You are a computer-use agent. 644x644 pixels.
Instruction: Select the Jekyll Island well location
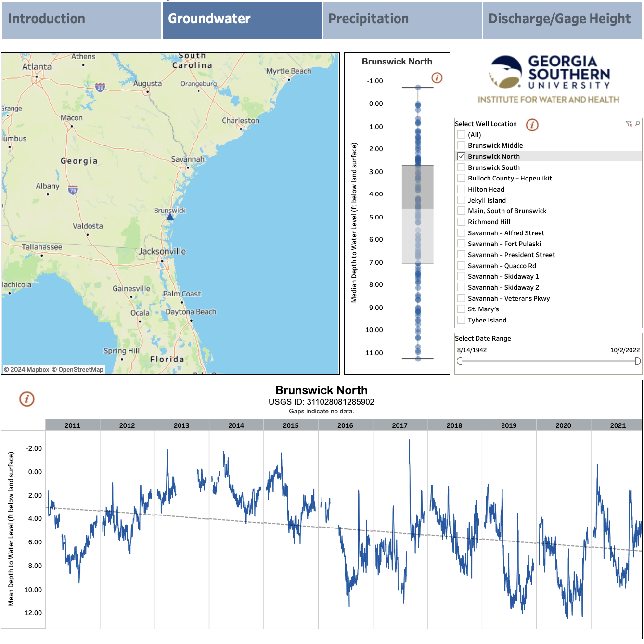(461, 200)
